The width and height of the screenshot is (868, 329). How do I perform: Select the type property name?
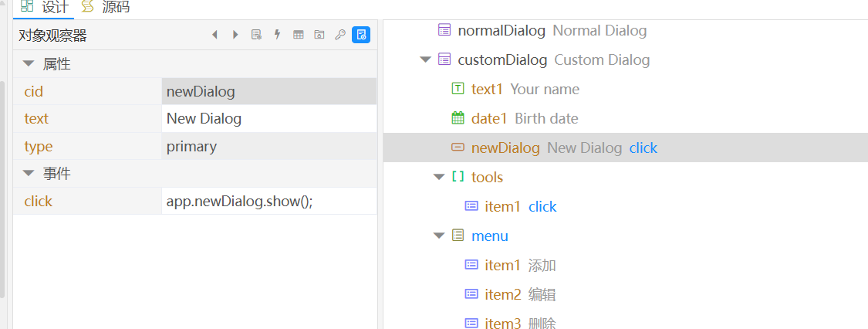click(39, 146)
